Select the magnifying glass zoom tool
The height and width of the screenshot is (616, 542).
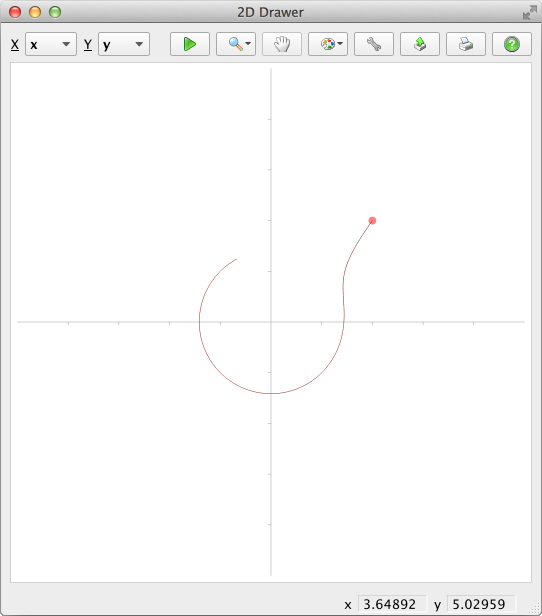(235, 44)
